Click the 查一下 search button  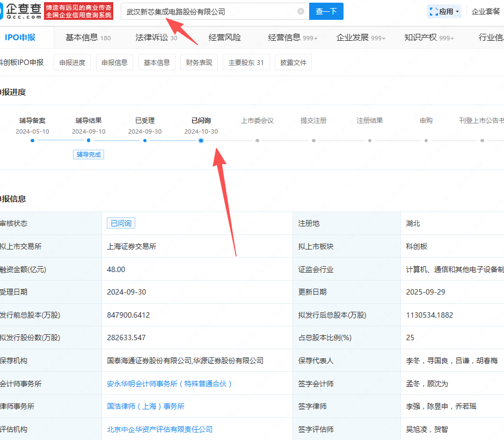coord(326,11)
